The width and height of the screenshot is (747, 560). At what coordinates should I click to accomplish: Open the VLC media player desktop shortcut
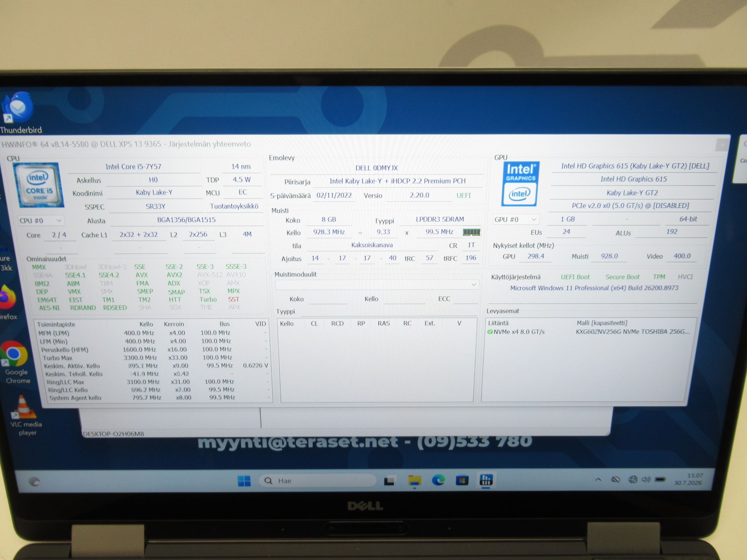(x=25, y=416)
